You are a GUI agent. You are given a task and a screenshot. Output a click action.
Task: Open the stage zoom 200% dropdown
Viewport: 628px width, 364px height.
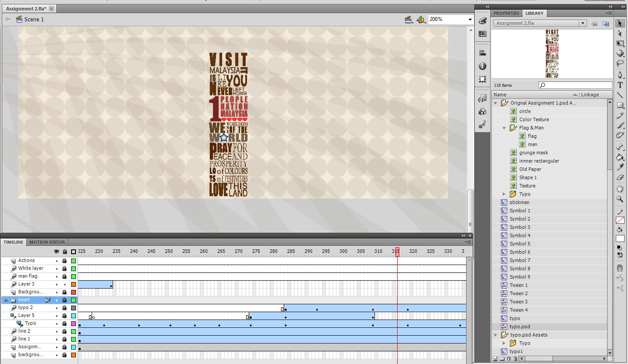[470, 19]
